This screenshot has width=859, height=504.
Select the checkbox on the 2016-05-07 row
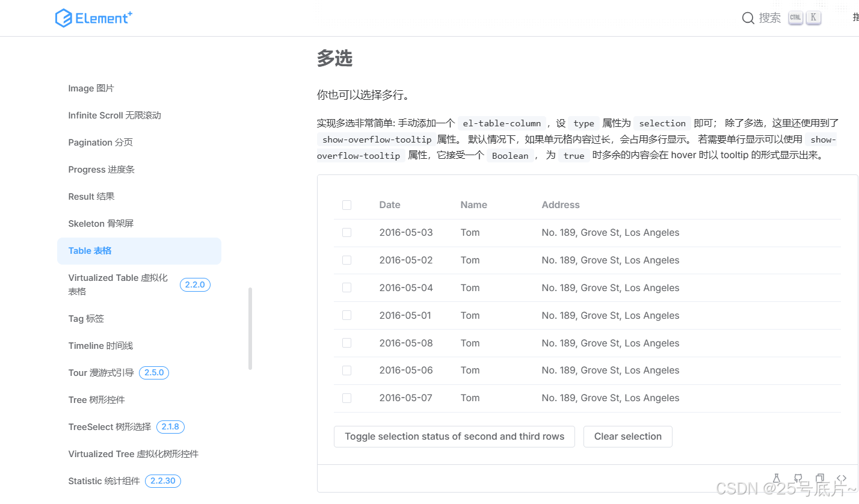point(346,398)
